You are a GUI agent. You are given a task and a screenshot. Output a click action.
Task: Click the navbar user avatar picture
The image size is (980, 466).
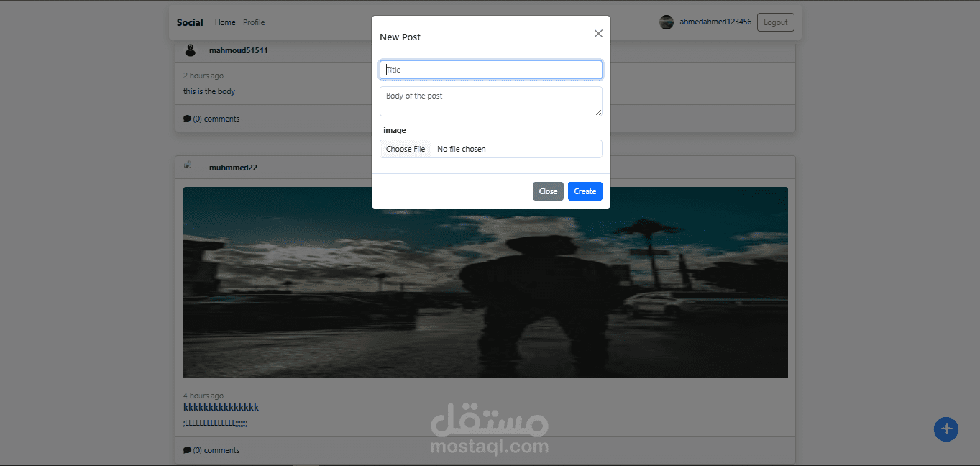tap(667, 22)
